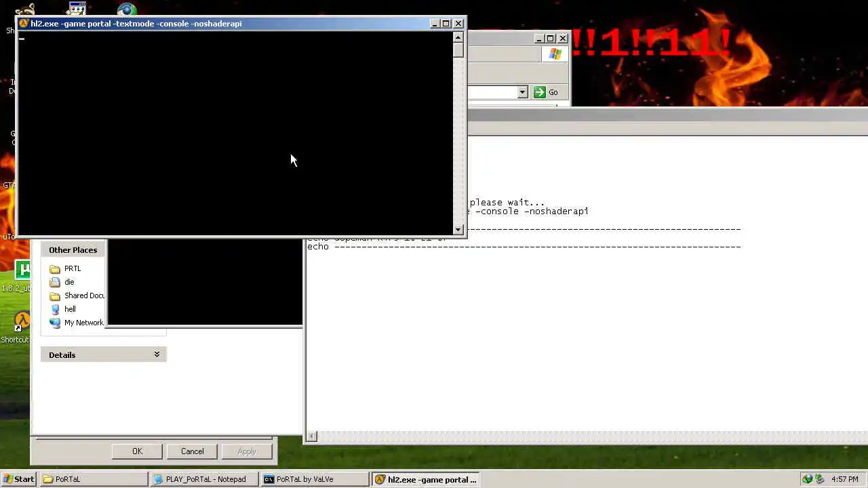
Task: Click the second system tray icon
Action: [x=819, y=479]
